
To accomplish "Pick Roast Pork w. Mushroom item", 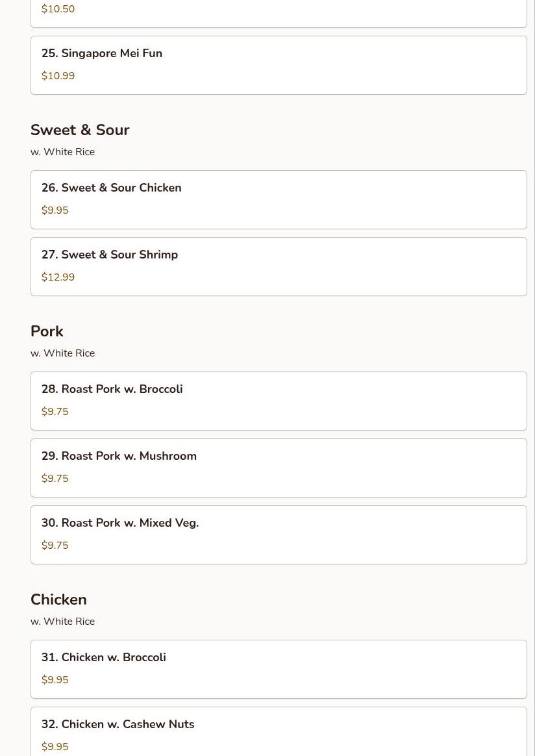I will point(119,456).
